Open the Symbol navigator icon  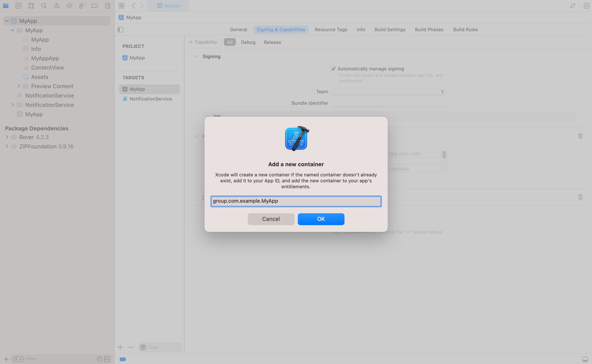pyautogui.click(x=31, y=6)
